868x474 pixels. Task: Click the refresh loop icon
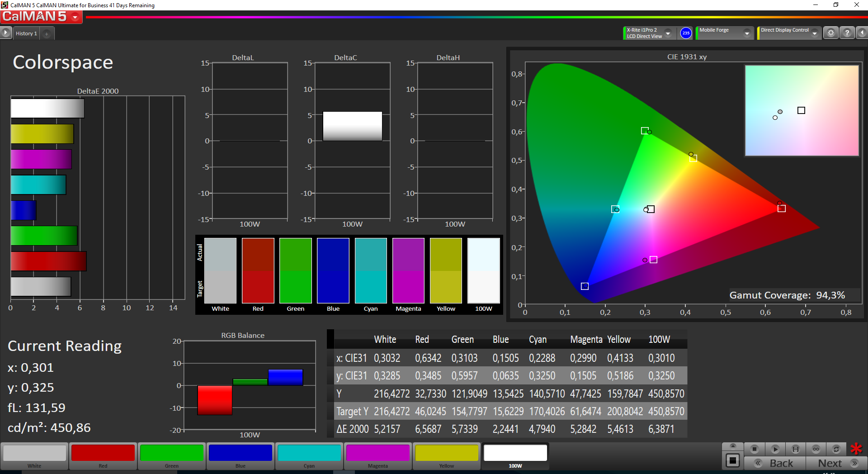[836, 449]
